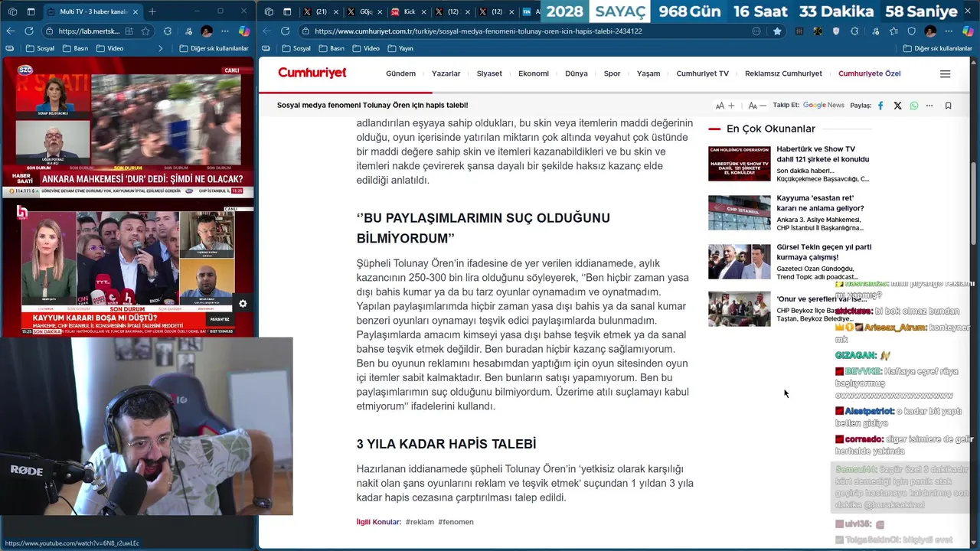The width and height of the screenshot is (980, 551).
Task: Open Browser essentials shield in right window
Action: click(911, 31)
